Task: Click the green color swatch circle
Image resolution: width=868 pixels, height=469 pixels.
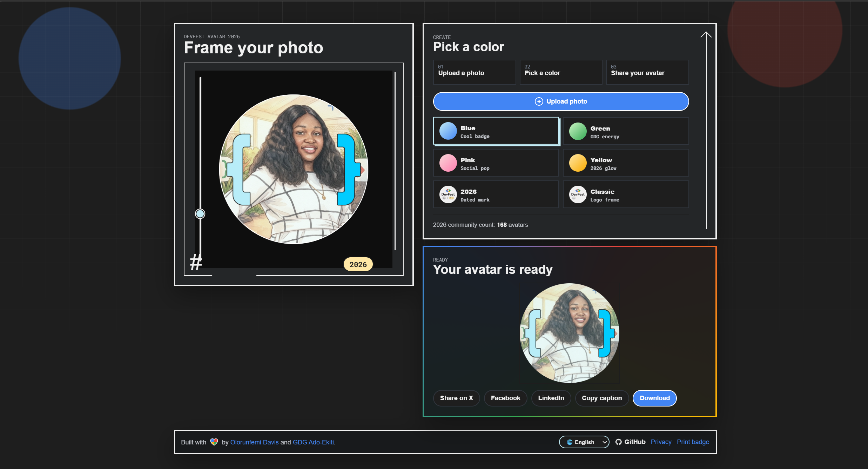Action: pyautogui.click(x=578, y=132)
